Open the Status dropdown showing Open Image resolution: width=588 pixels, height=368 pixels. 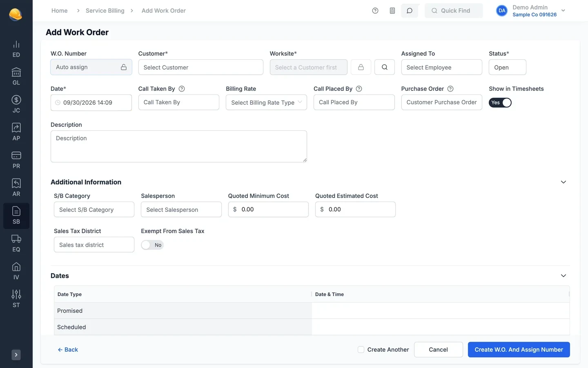507,67
